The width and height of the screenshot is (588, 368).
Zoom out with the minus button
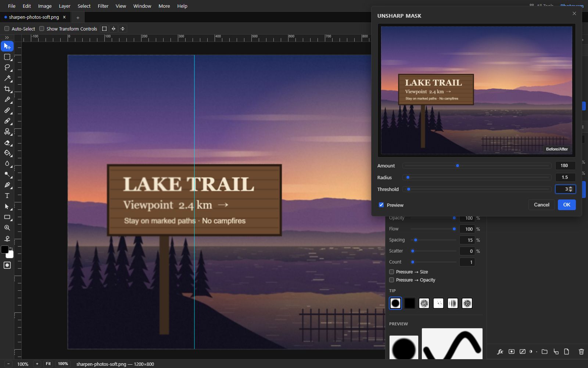point(8,364)
